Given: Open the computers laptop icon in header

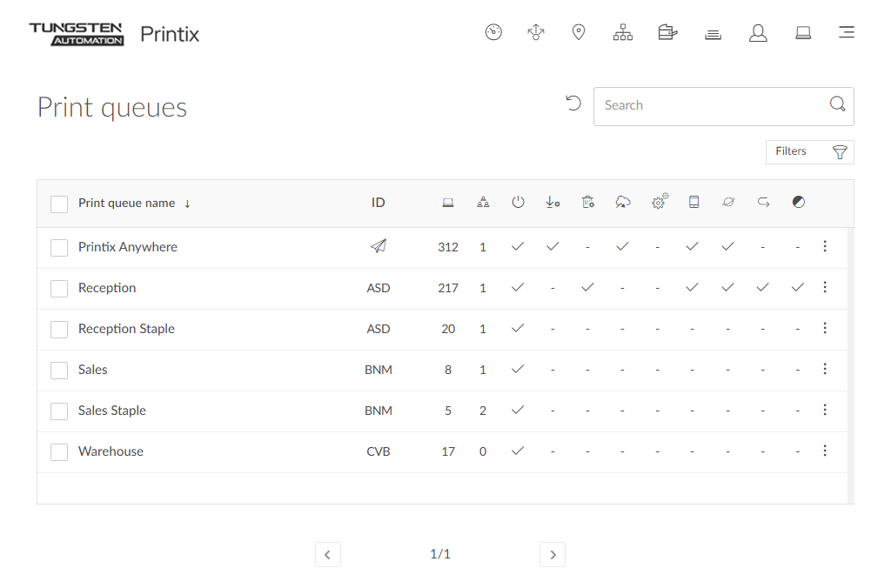Looking at the screenshot, I should pos(803,33).
